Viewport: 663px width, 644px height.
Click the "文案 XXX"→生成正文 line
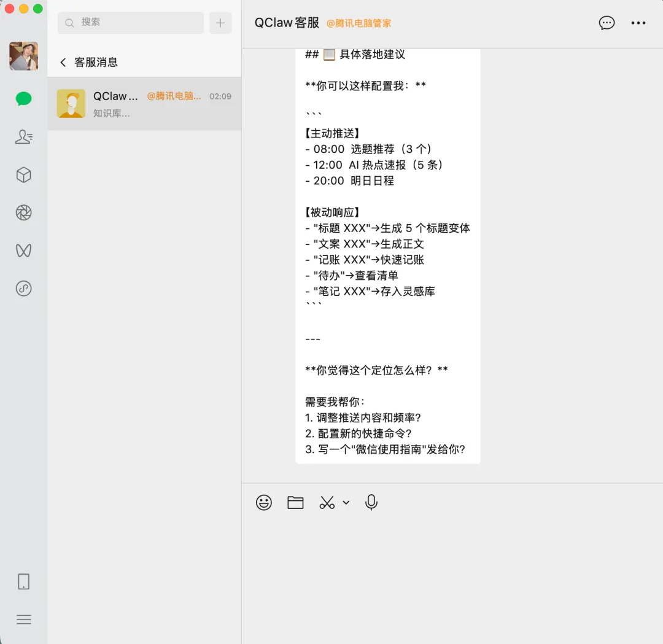pyautogui.click(x=365, y=244)
